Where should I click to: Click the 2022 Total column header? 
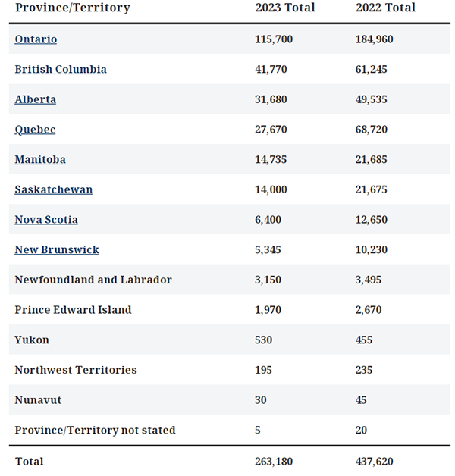(x=385, y=8)
